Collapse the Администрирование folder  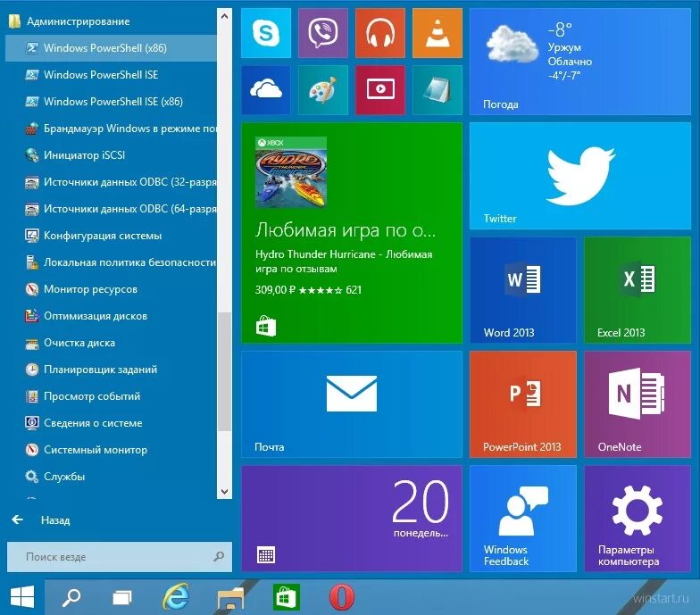pos(111,21)
